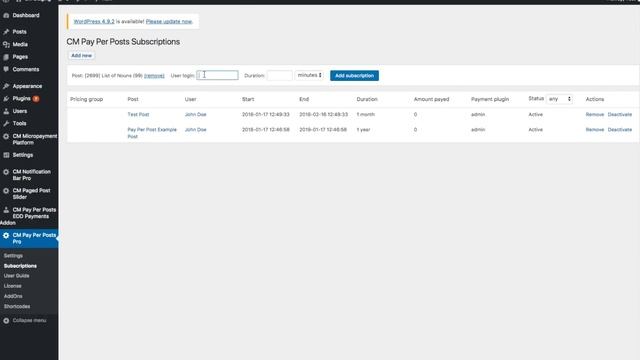The image size is (640, 360).
Task: Click the Settings icon in sidebar
Action: 6,155
